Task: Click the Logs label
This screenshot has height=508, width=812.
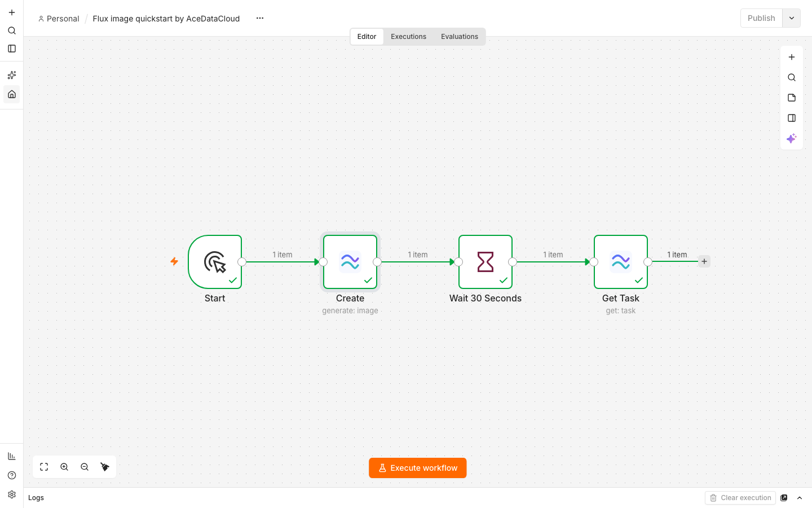Action: pyautogui.click(x=36, y=498)
